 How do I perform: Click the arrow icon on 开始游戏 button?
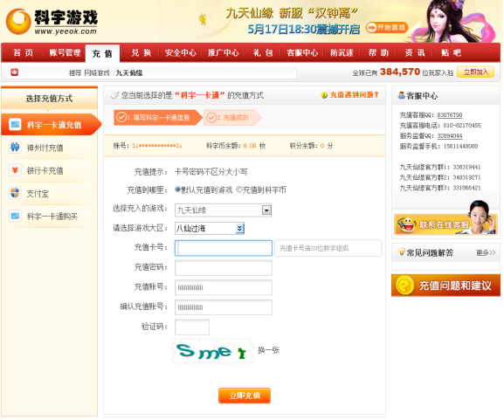[x=371, y=28]
